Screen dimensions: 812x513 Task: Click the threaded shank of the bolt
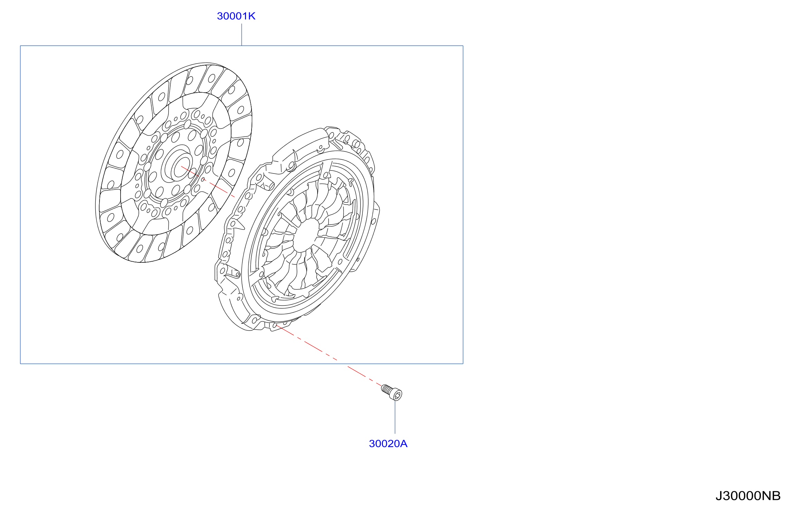[x=387, y=390]
